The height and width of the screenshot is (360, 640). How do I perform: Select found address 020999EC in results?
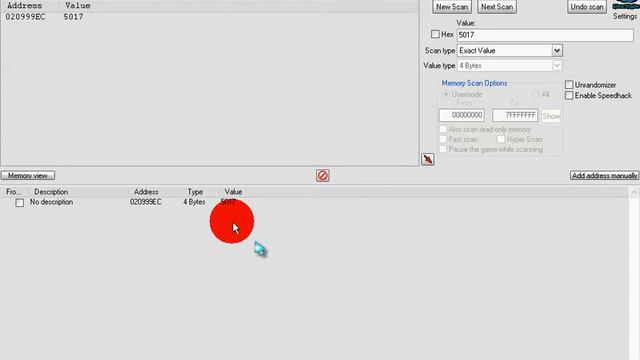(25, 17)
